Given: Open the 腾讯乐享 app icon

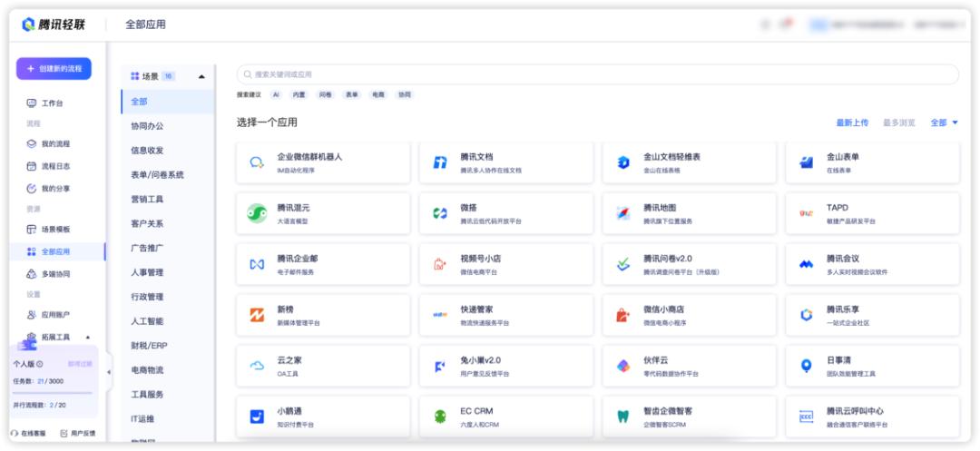Looking at the screenshot, I should (807, 315).
